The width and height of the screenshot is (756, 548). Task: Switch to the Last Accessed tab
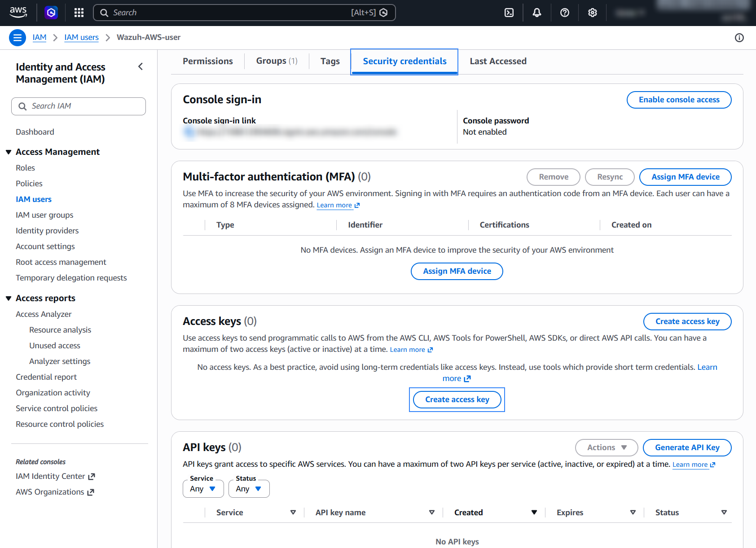pos(498,61)
